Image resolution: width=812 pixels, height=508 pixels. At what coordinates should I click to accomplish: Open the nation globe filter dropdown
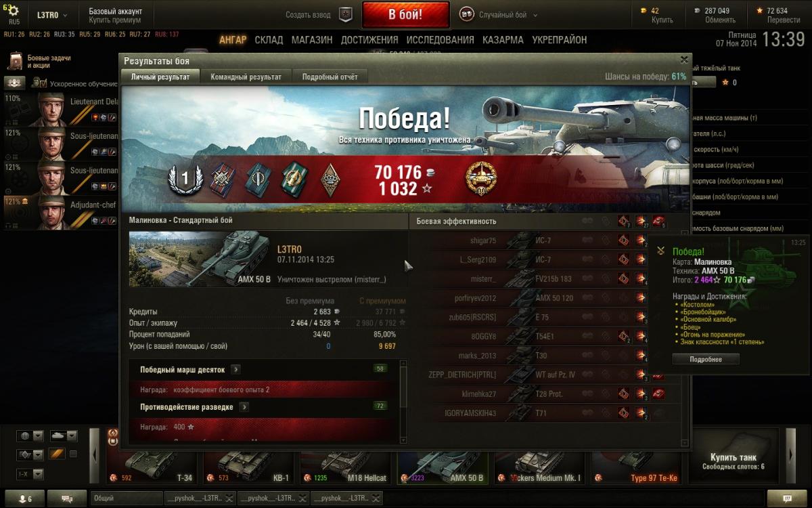pyautogui.click(x=30, y=436)
